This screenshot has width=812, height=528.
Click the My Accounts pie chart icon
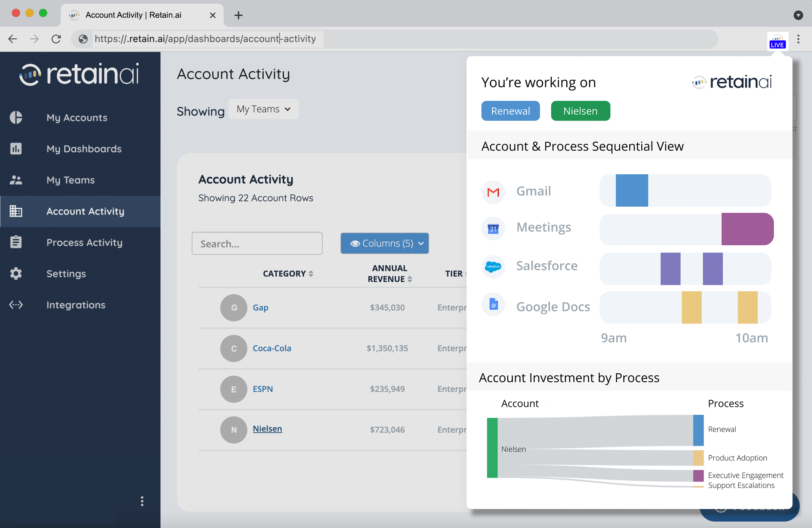click(x=16, y=117)
